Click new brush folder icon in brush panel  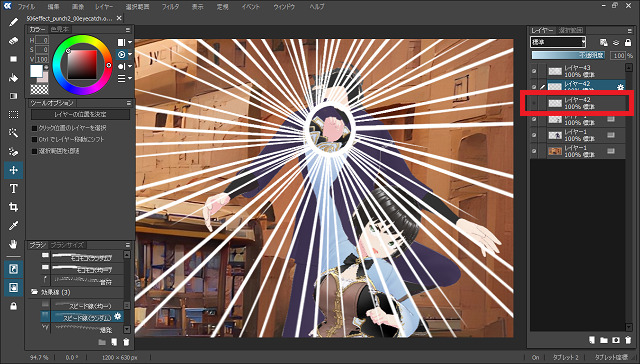102,342
